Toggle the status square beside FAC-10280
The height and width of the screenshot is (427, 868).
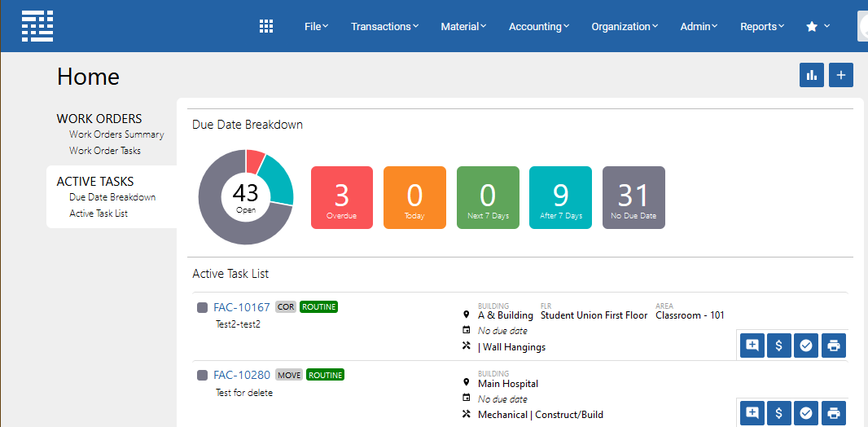[203, 376]
